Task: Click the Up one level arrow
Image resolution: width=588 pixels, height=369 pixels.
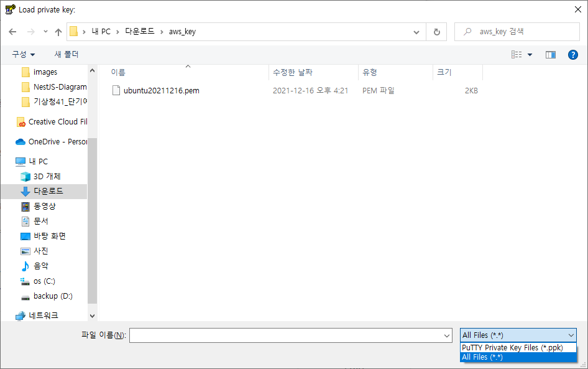Action: pos(58,32)
